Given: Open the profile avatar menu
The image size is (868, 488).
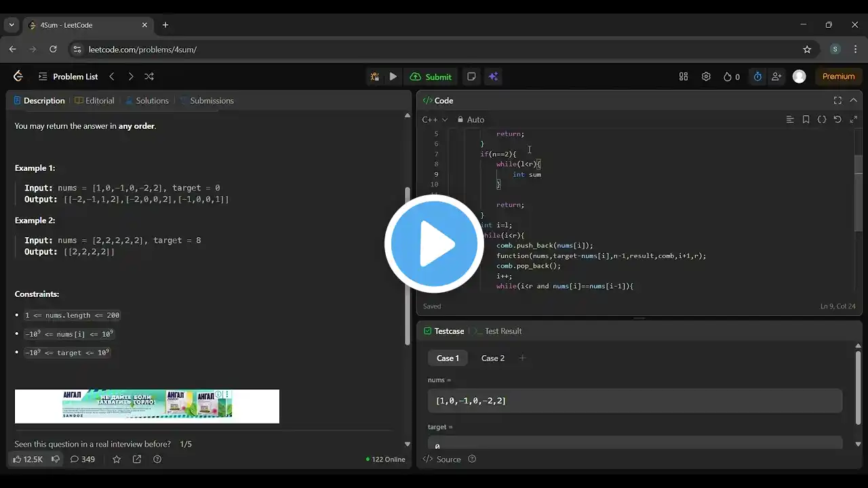Looking at the screenshot, I should pyautogui.click(x=800, y=77).
